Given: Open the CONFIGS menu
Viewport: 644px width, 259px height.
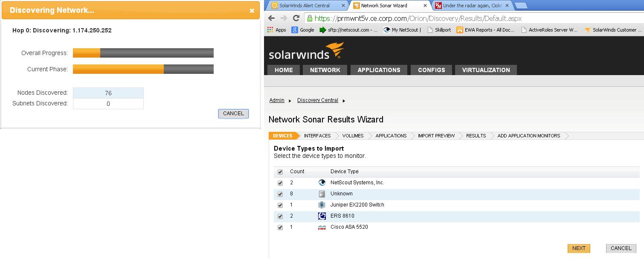Looking at the screenshot, I should pyautogui.click(x=431, y=70).
